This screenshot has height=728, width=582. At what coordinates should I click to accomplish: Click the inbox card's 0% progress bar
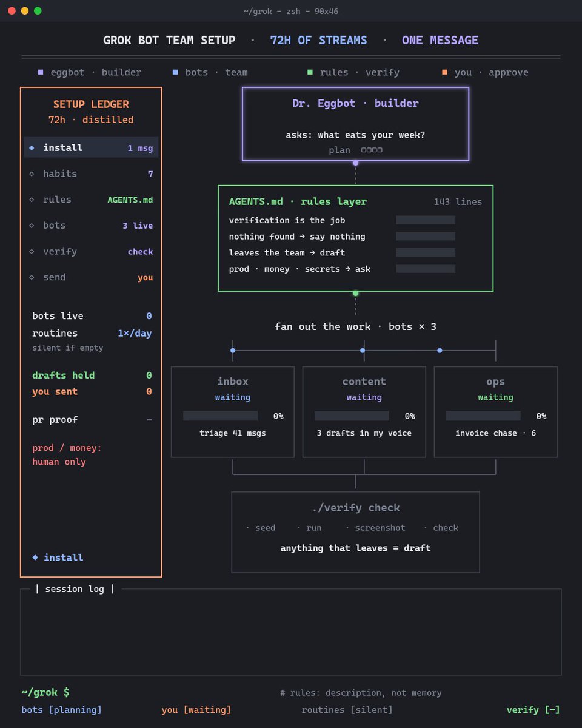click(x=220, y=416)
